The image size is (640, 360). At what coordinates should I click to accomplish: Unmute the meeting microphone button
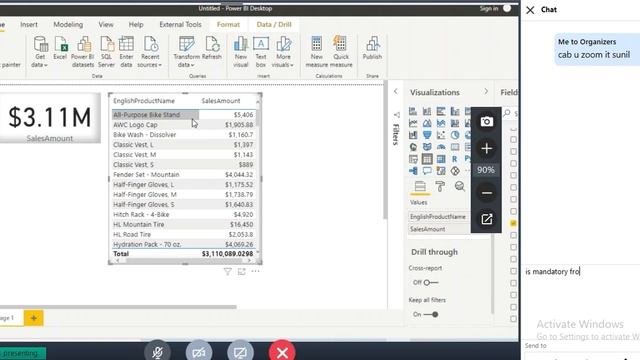(158, 352)
